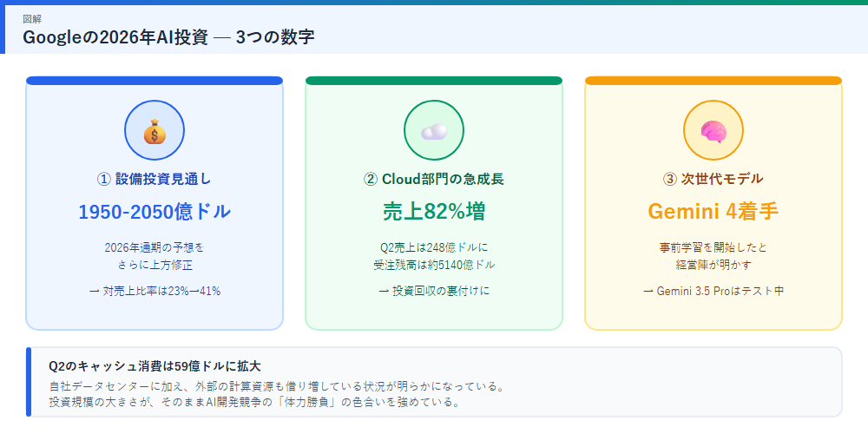Click the '① 設備投資見通し' card title
868x434 pixels.
[155, 179]
